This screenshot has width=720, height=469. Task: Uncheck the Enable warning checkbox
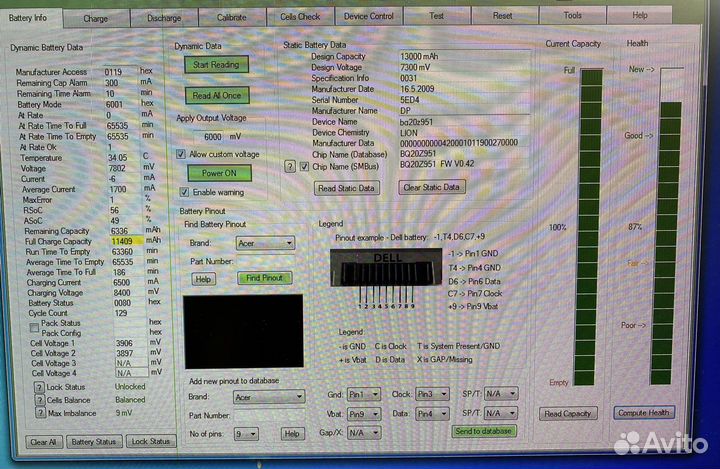[184, 191]
